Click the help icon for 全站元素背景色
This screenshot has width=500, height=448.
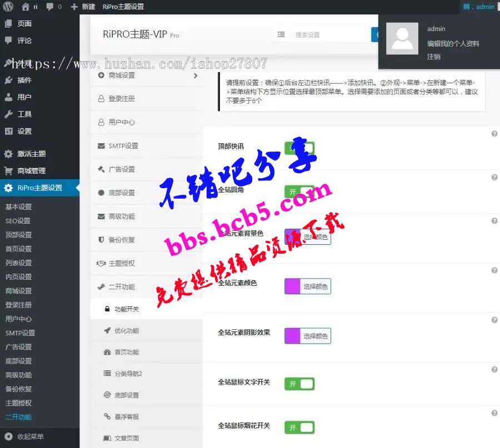[x=494, y=221]
